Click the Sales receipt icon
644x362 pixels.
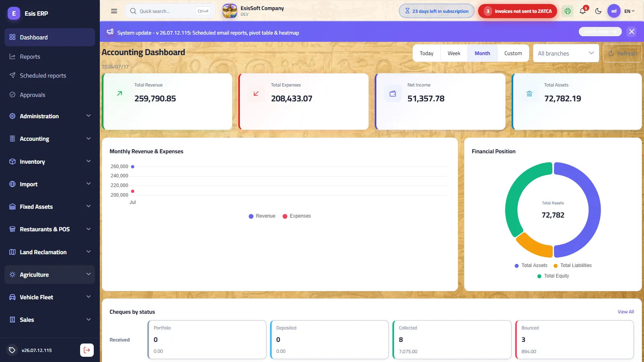pos(12,320)
